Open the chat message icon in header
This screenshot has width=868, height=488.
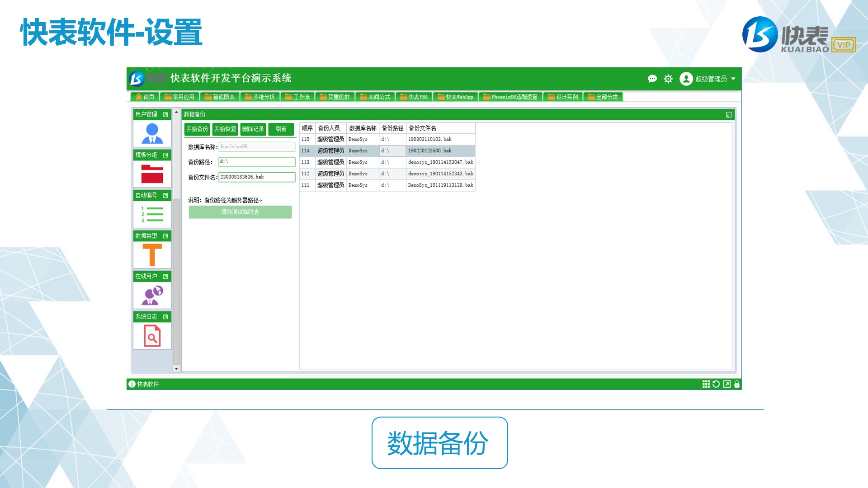[652, 79]
